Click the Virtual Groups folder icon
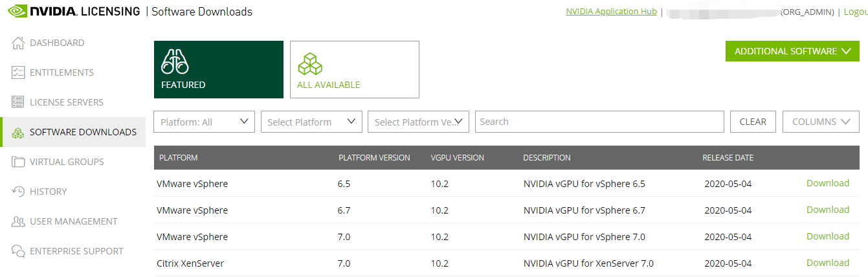Image resolution: width=868 pixels, height=277 pixels. [x=18, y=162]
